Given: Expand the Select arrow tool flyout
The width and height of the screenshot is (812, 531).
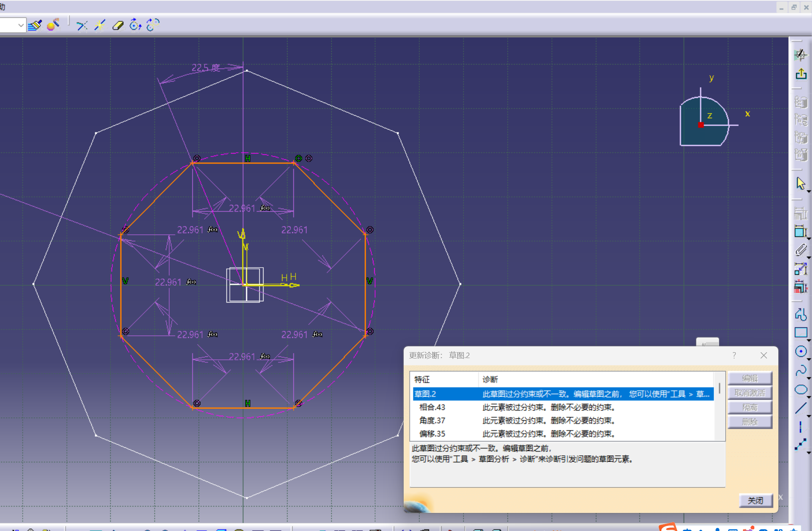Looking at the screenshot, I should coord(809,191).
